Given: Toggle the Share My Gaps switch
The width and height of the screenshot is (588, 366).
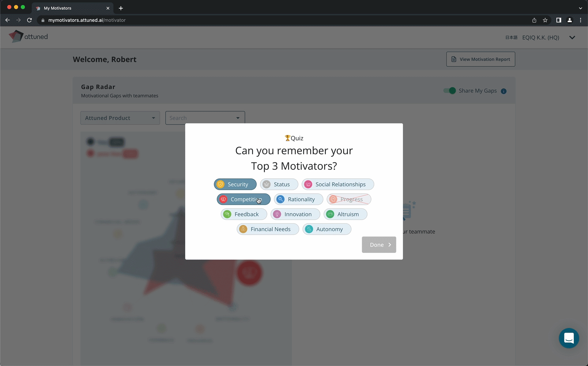Looking at the screenshot, I should point(450,91).
